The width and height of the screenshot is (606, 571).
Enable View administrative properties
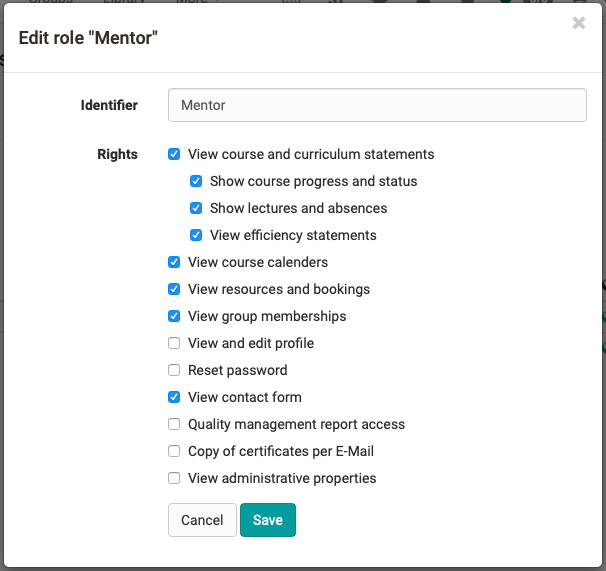pos(174,479)
